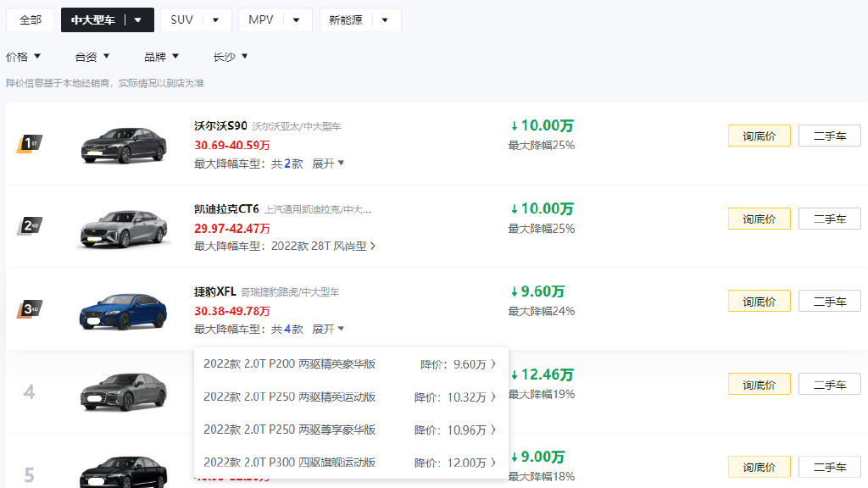Screen dimensions: 868x488
Task: Open the SUV dropdown arrow
Action: [215, 20]
